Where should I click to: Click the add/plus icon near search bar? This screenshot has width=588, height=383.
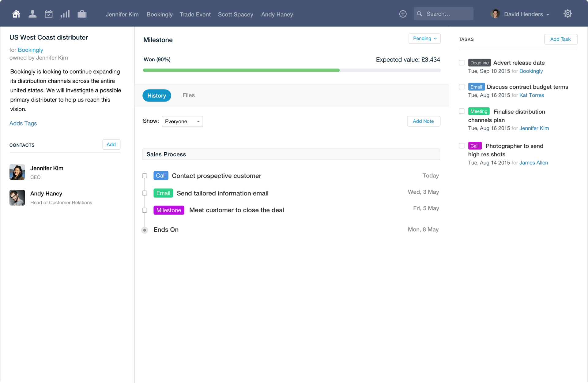click(403, 14)
